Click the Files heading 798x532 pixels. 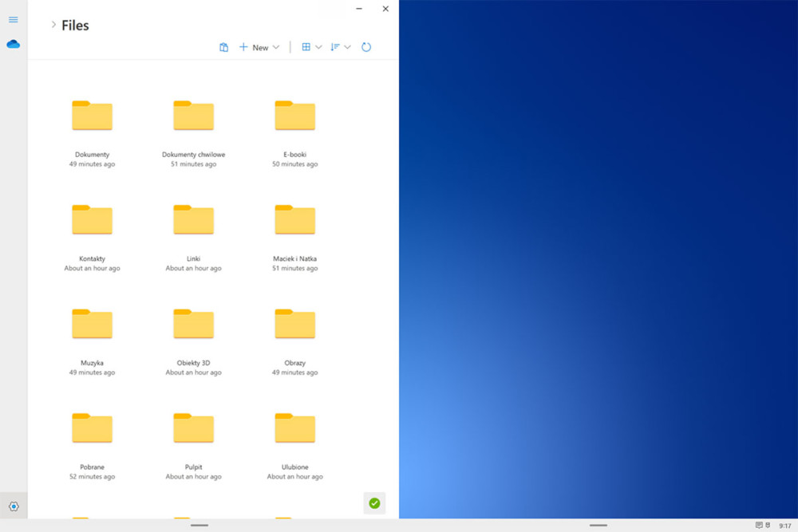click(75, 26)
